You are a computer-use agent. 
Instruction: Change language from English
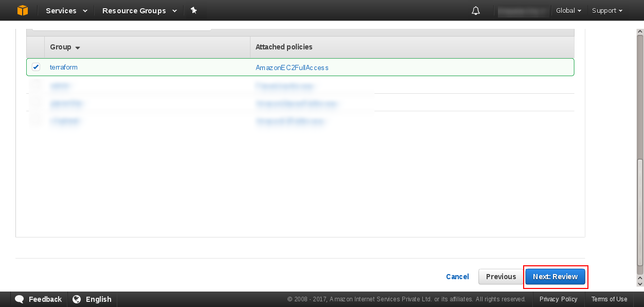click(x=99, y=299)
